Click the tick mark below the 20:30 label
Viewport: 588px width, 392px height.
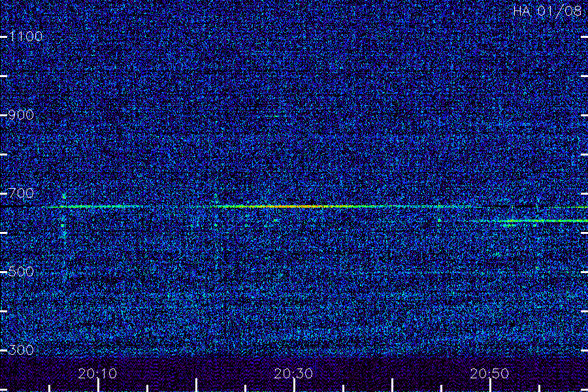tap(295, 385)
